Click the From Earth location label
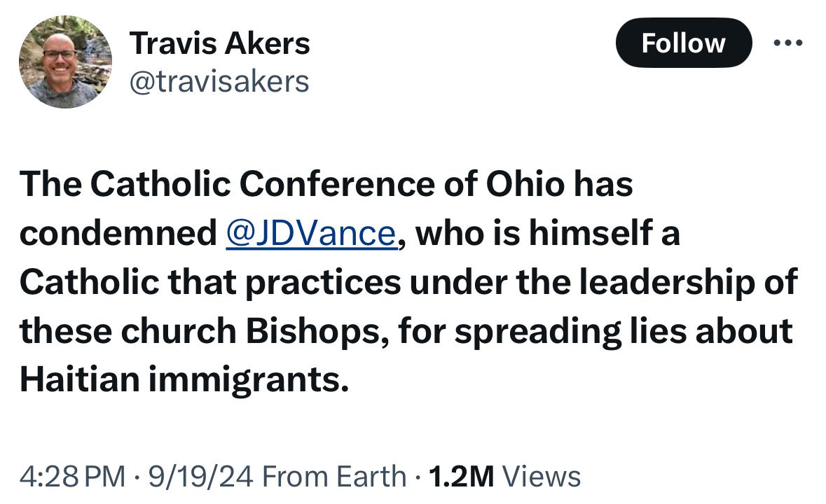Screen dimensions: 826x504 [x=334, y=477]
